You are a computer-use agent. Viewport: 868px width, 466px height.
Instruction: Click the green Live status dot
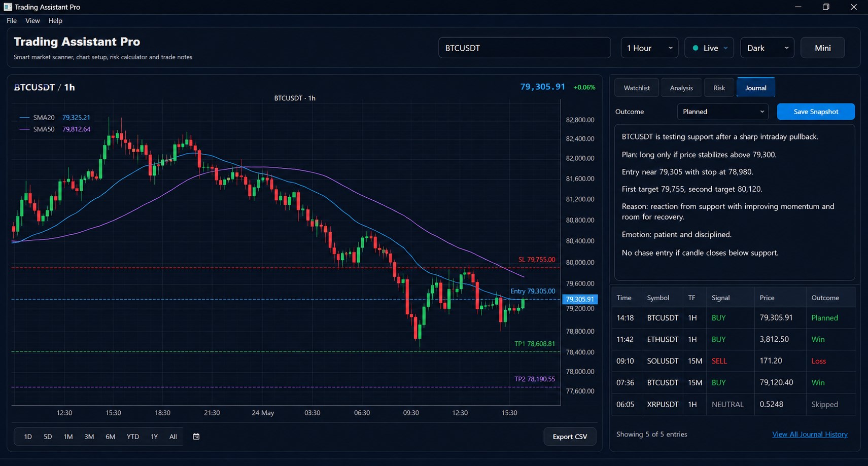[x=695, y=48]
